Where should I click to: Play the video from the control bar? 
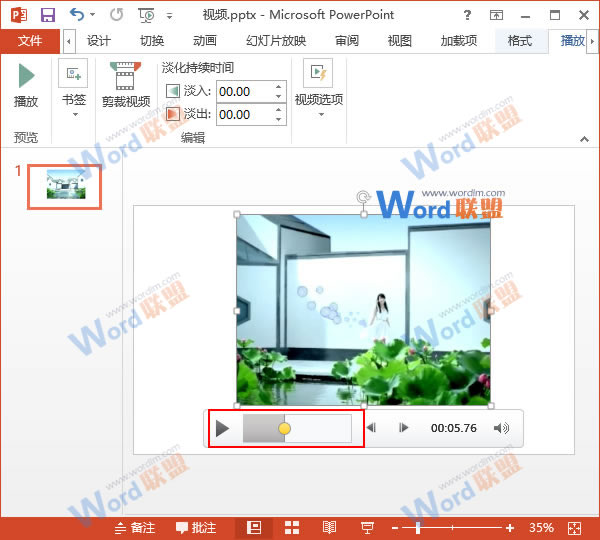[x=222, y=428]
